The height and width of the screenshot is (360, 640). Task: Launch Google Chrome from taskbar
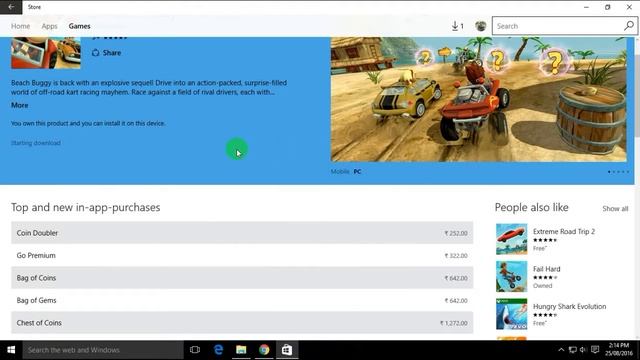click(264, 350)
